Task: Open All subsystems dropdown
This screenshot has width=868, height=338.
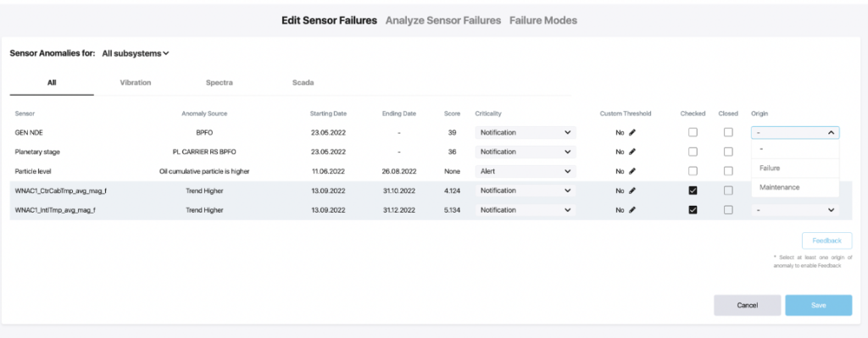Action: (135, 53)
